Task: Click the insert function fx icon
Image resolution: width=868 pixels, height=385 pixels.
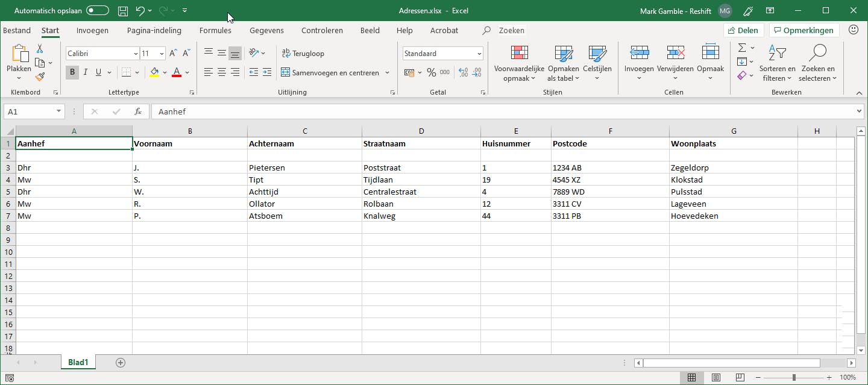Action: (138, 111)
